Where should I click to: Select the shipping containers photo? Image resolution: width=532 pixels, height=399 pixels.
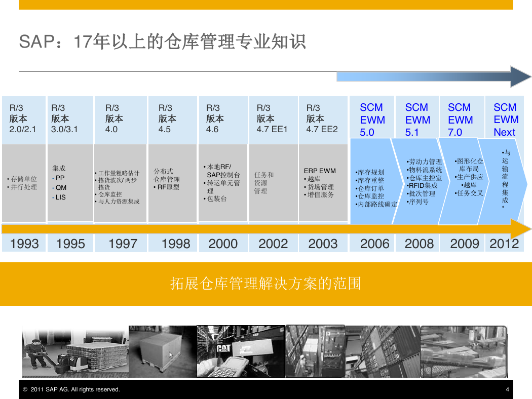click(383, 351)
